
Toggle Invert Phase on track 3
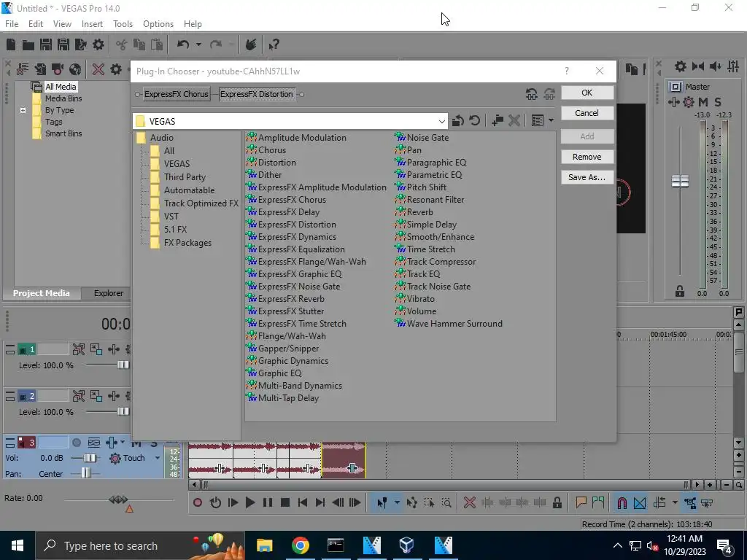click(x=94, y=443)
